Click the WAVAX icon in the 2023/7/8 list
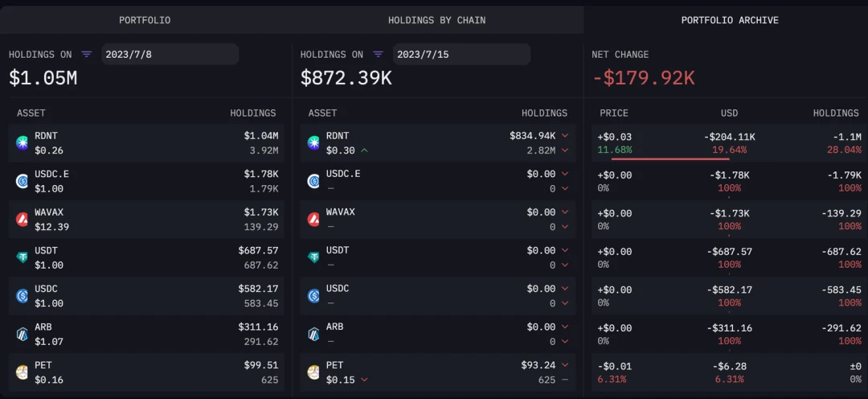 (x=23, y=220)
